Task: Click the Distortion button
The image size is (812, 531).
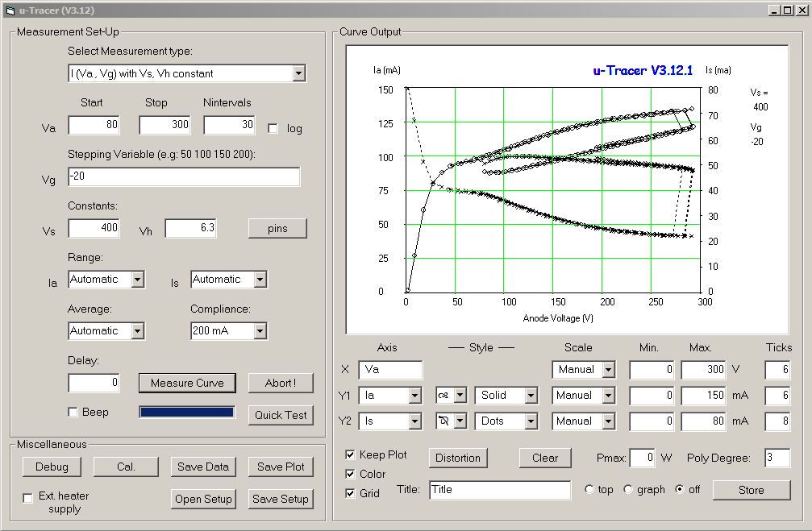Action: (x=458, y=458)
